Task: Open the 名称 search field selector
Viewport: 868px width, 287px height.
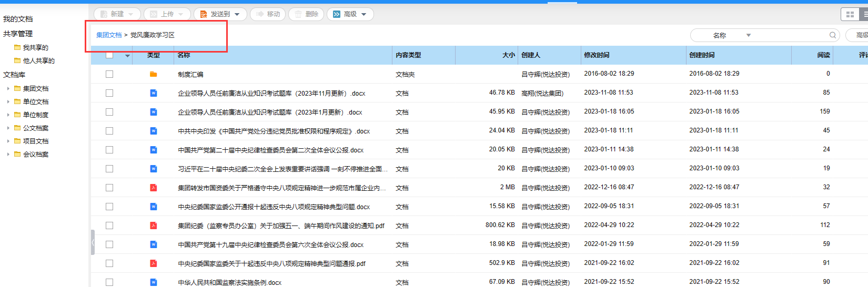Action: click(731, 35)
